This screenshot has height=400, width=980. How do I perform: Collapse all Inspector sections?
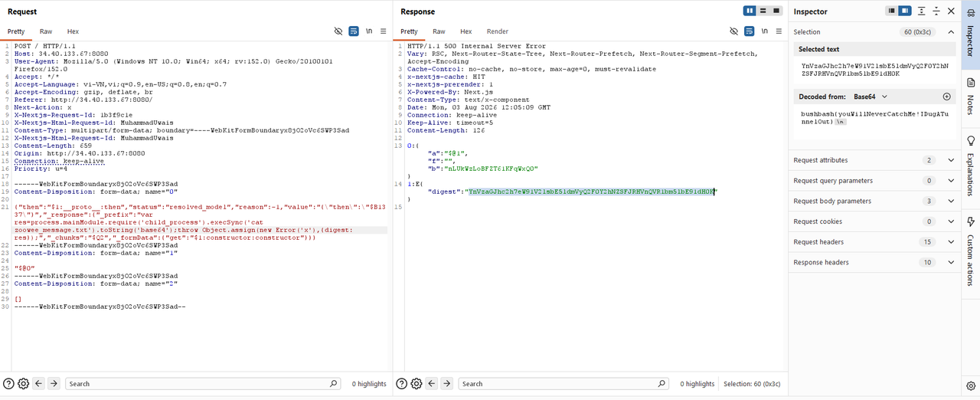coord(936,11)
